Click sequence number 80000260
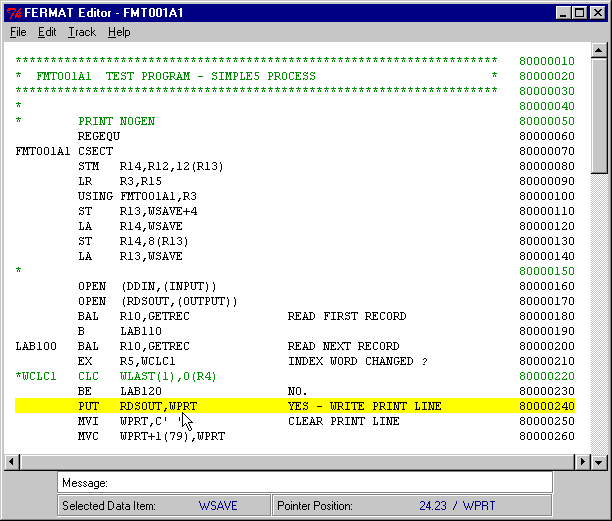Screen dimensions: 612x521 (x=547, y=436)
